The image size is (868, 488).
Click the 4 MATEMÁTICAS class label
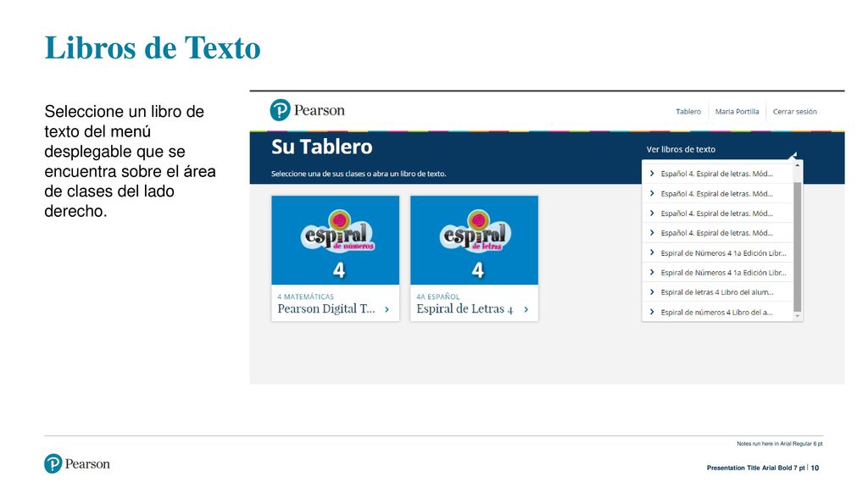pos(305,297)
